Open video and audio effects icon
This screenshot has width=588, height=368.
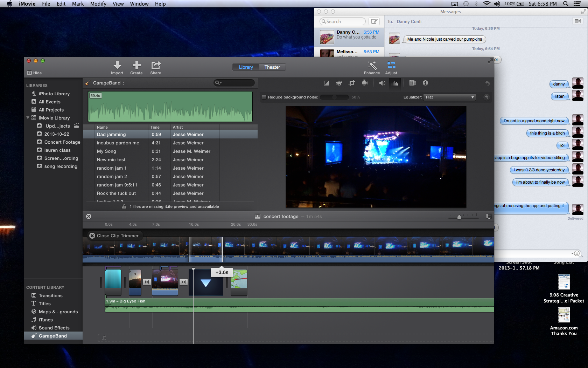tap(413, 83)
